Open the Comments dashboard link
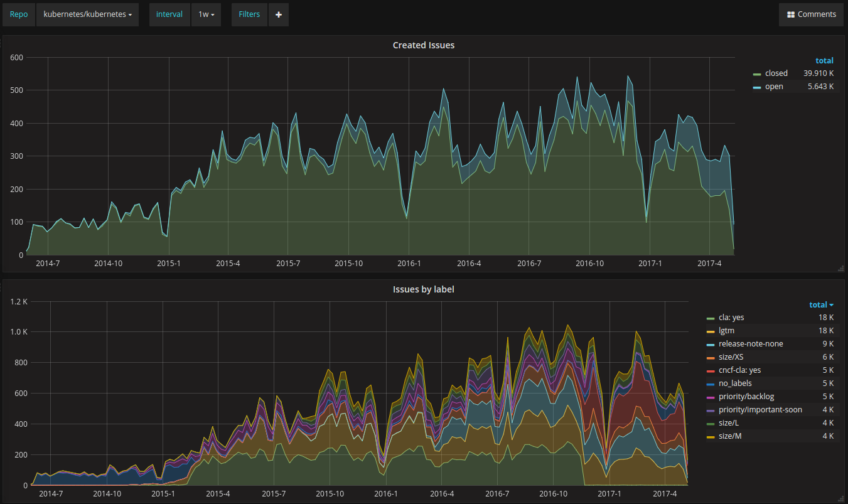Viewport: 848px width, 504px height. 811,14
